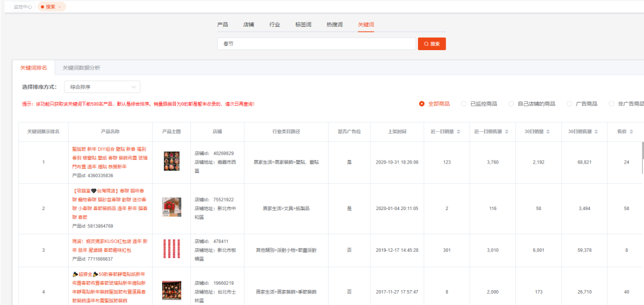
Task: Select the 搜索 page tab
Action: pyautogui.click(x=50, y=7)
